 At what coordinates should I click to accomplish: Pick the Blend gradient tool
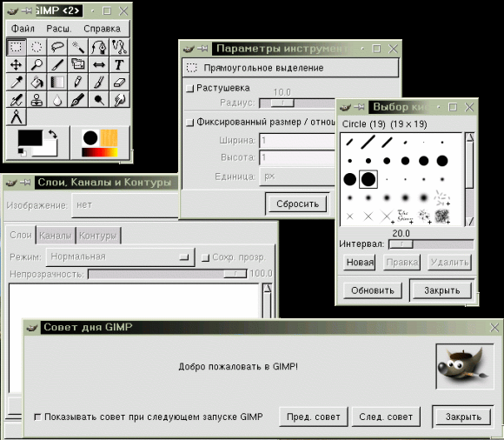click(57, 82)
